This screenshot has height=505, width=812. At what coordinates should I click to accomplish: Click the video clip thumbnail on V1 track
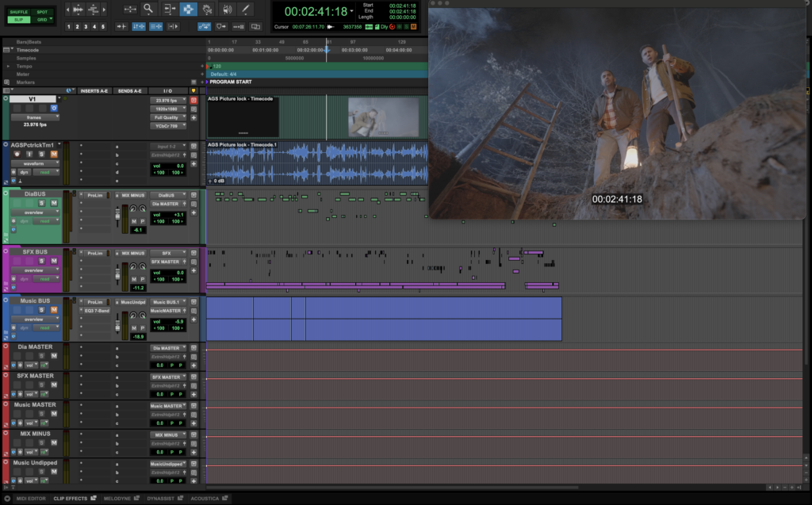(x=383, y=117)
